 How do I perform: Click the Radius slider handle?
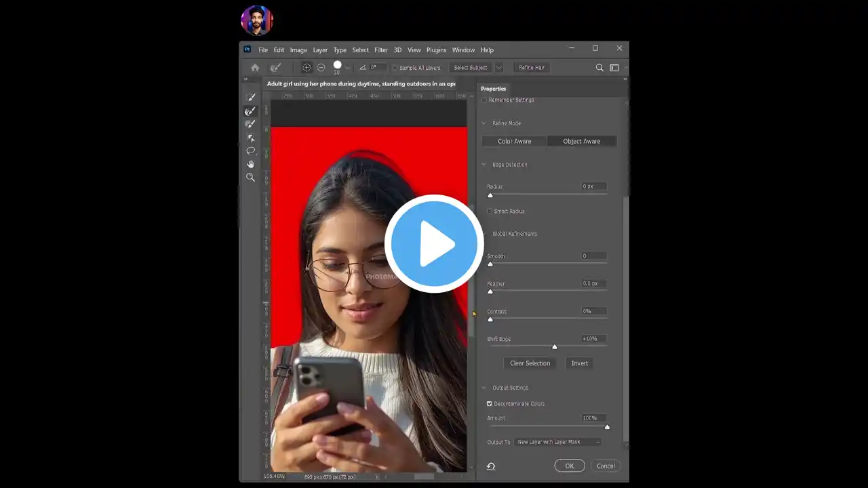[x=490, y=195]
